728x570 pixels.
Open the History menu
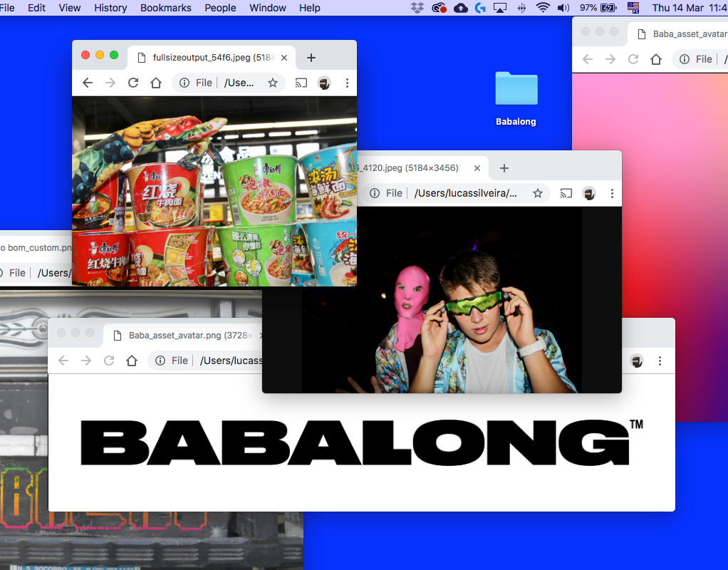[x=110, y=8]
